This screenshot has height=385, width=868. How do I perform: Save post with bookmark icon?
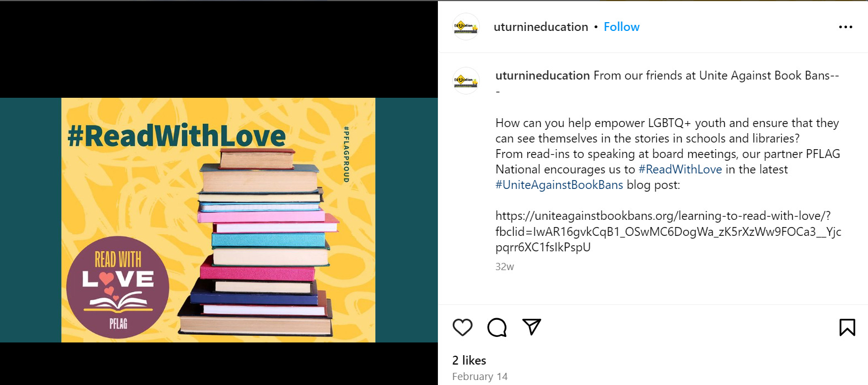point(847,328)
